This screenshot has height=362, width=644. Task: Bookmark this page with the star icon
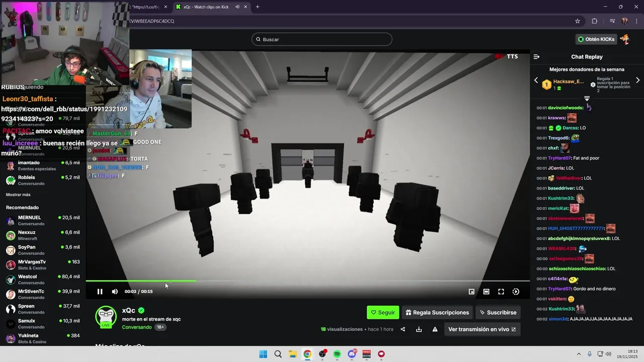pos(578,21)
